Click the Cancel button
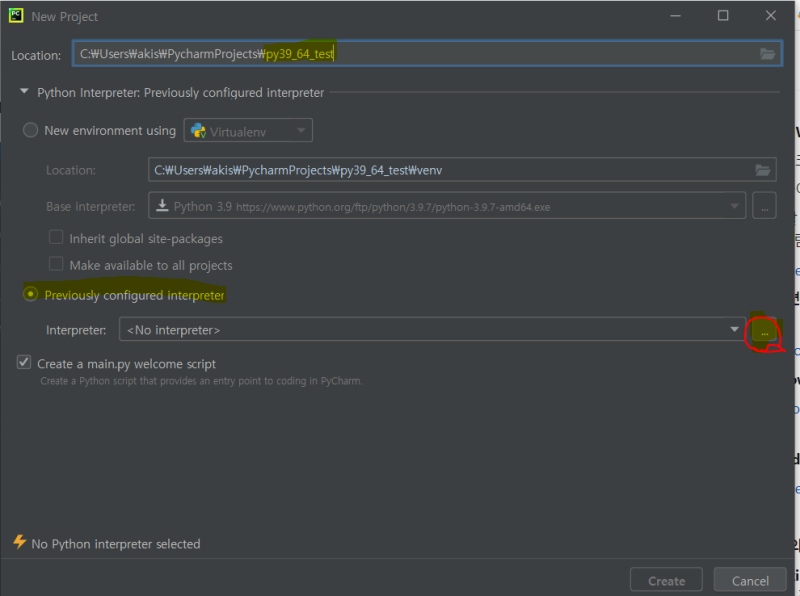 tap(749, 580)
